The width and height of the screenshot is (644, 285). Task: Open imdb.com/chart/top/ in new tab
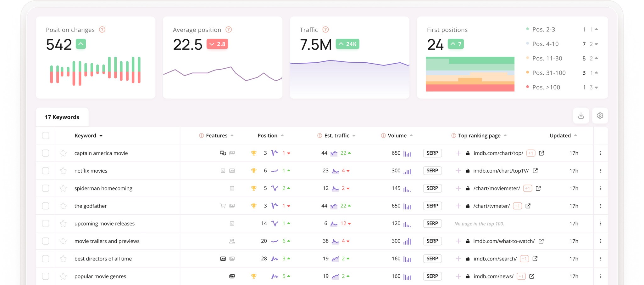(541, 153)
